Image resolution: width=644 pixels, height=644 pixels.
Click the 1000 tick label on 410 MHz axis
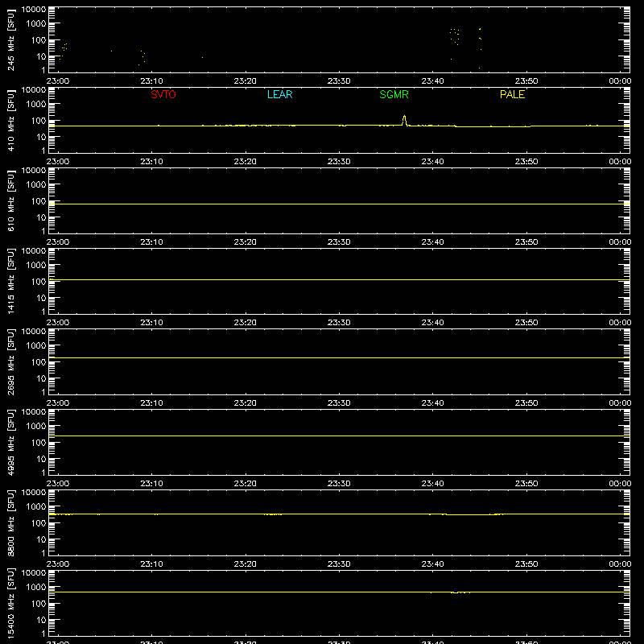coord(36,105)
